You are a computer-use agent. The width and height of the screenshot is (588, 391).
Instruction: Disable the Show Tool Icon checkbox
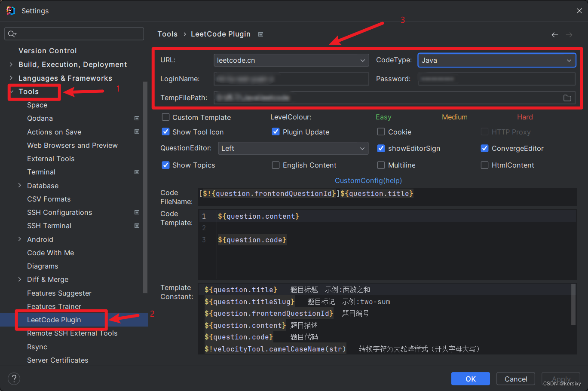[x=165, y=131]
